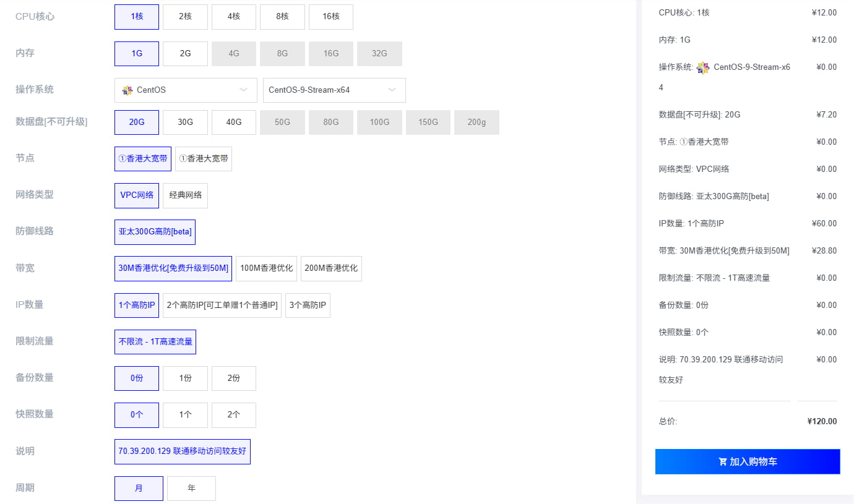Click the 加入购物车 button

[748, 461]
